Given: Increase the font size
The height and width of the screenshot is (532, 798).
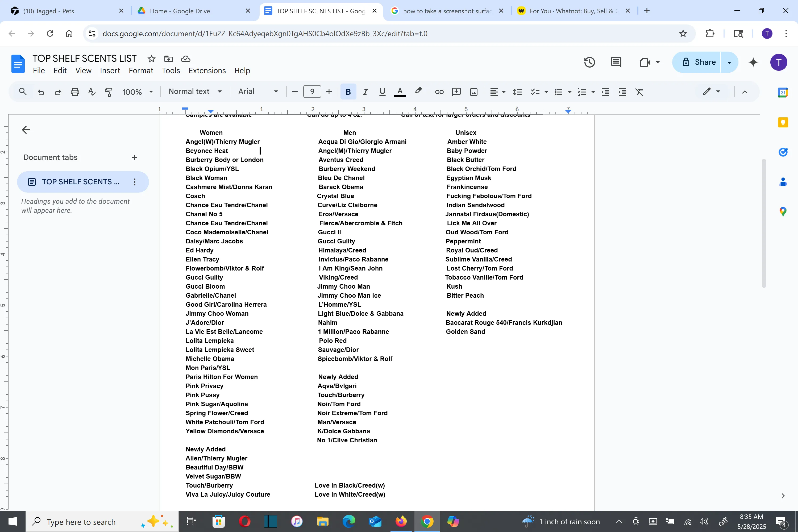Looking at the screenshot, I should coord(329,92).
